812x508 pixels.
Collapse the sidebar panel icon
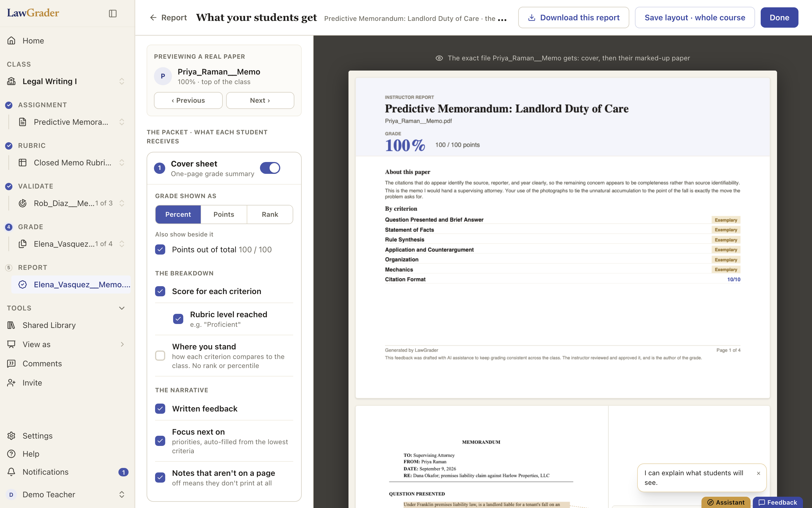pos(113,14)
